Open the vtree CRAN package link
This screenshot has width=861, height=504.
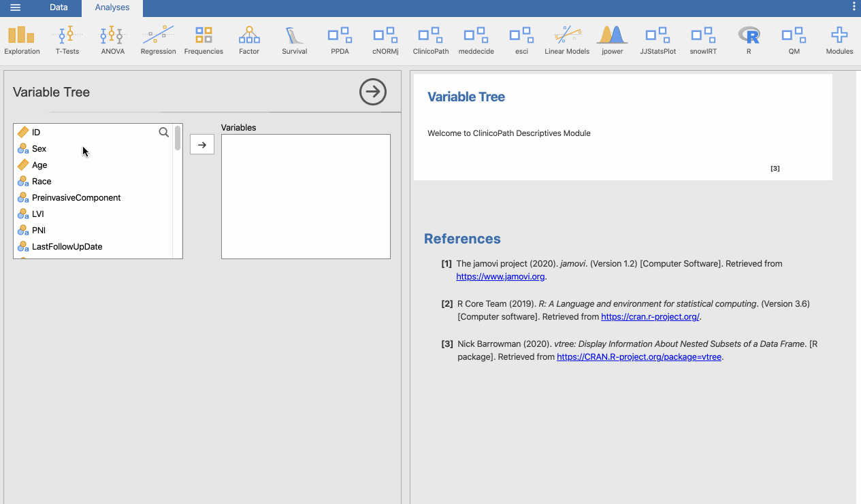click(x=639, y=356)
